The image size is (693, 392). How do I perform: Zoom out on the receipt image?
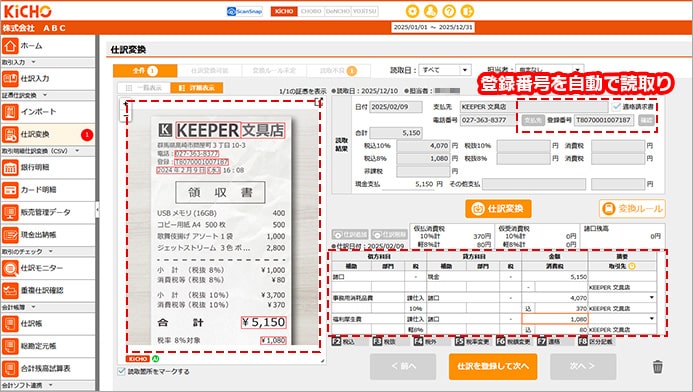[x=126, y=115]
